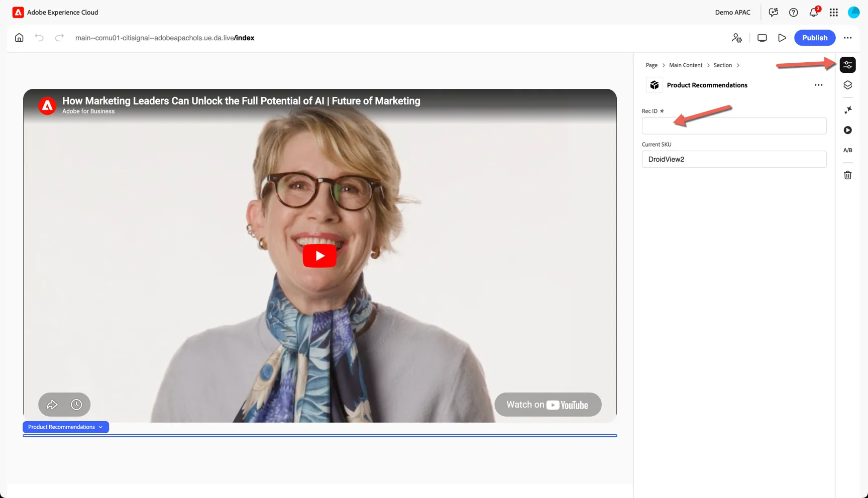Open the Properties panel icon

tap(847, 65)
